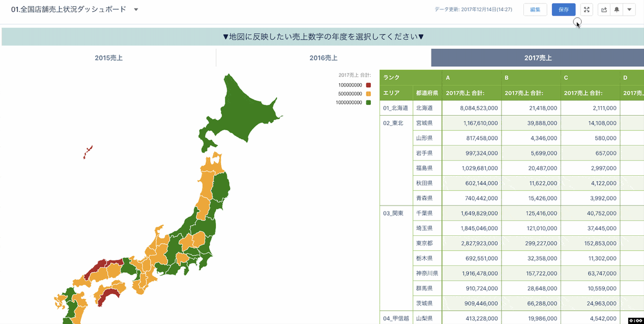
Task: Click the orange 500000000 legend swatch
Action: coord(369,94)
